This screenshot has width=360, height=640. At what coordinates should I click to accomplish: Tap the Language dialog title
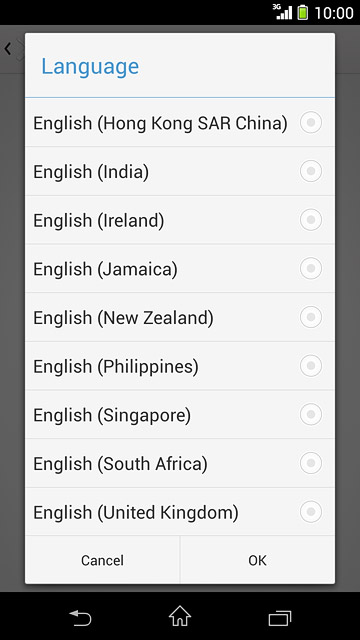(x=90, y=67)
